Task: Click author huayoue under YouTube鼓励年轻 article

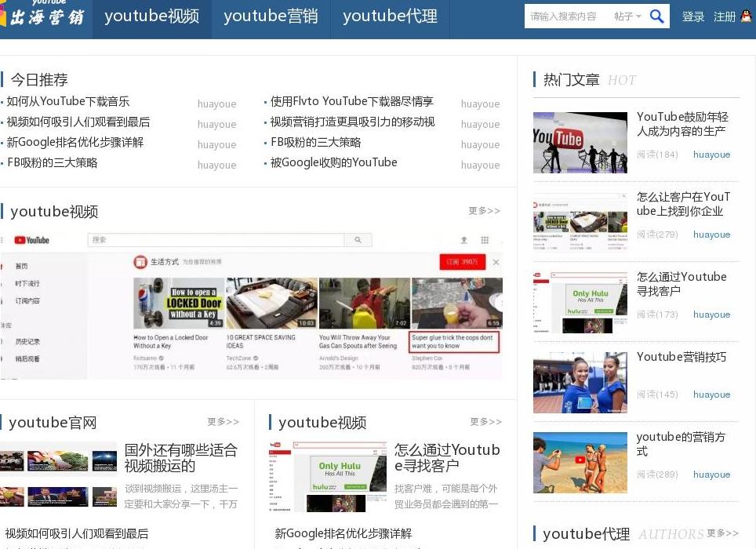Action: [x=711, y=155]
